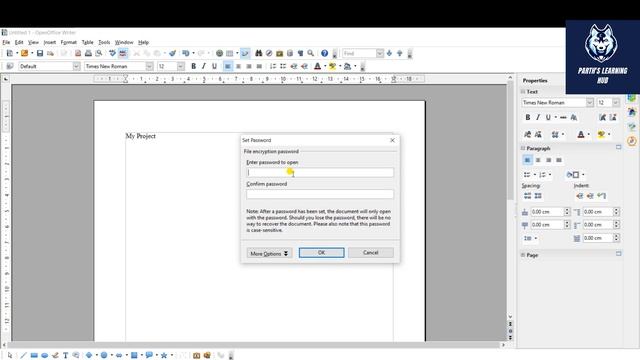Click the Help question mark icon
Image resolution: width=640 pixels, height=360 pixels.
(324, 53)
